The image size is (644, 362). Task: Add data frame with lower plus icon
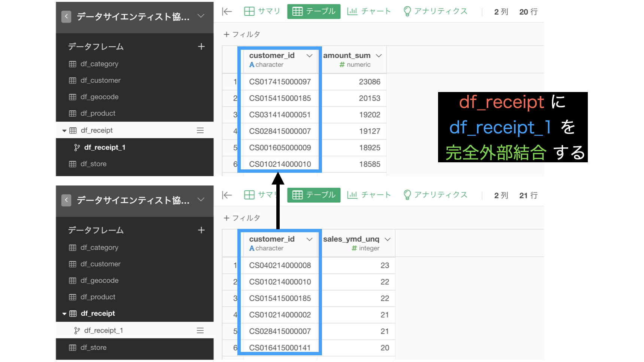pos(201,230)
